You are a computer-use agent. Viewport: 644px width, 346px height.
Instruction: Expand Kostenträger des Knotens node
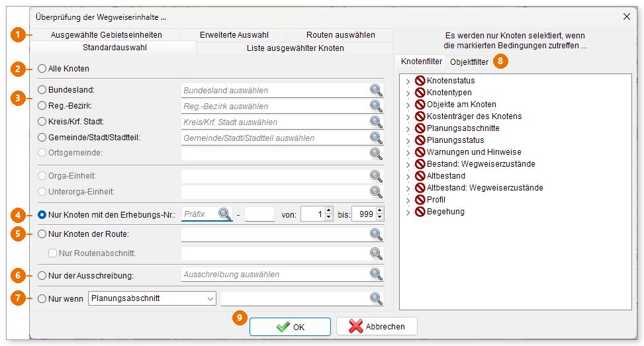408,117
